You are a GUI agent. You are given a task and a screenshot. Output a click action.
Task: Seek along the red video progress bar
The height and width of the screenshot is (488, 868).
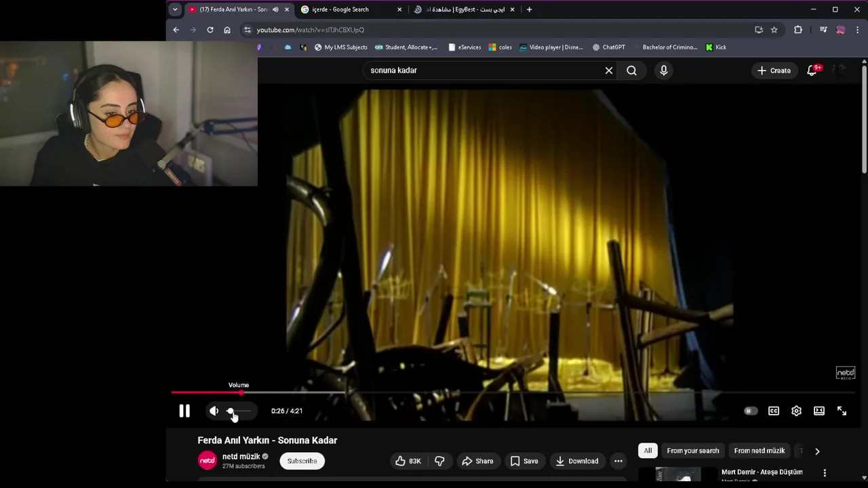tap(512, 392)
